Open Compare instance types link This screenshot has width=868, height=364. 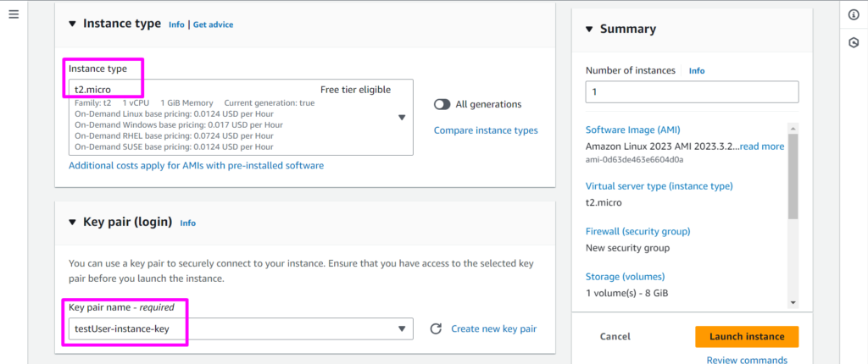click(486, 130)
